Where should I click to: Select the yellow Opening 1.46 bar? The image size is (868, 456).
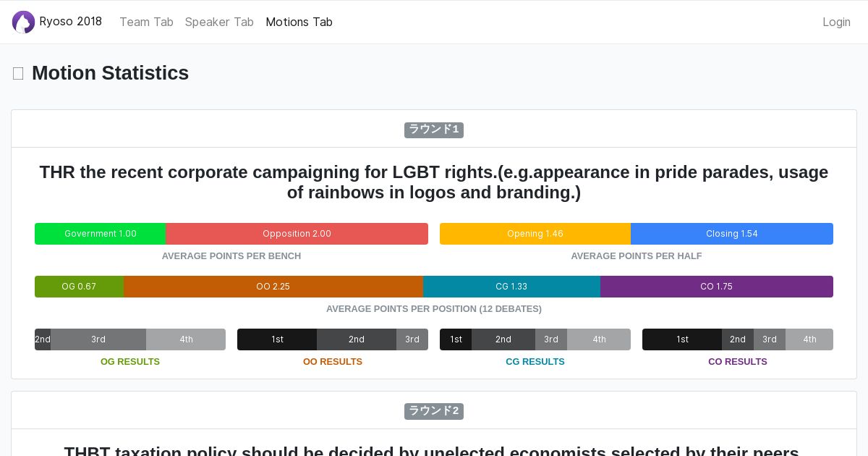pyautogui.click(x=535, y=234)
